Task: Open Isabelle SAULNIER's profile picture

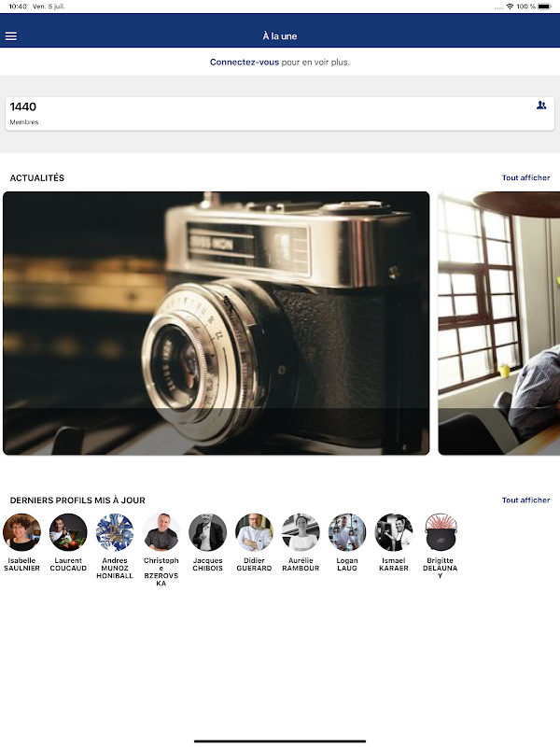Action: point(21,532)
